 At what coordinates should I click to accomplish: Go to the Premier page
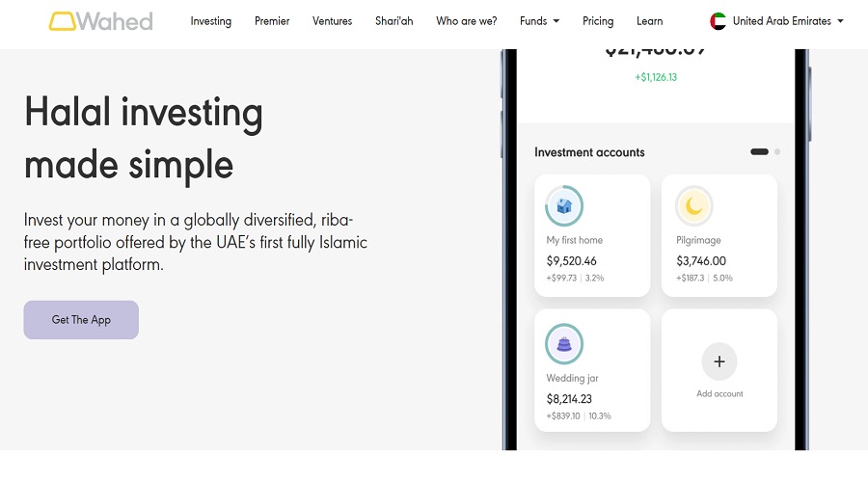point(272,21)
